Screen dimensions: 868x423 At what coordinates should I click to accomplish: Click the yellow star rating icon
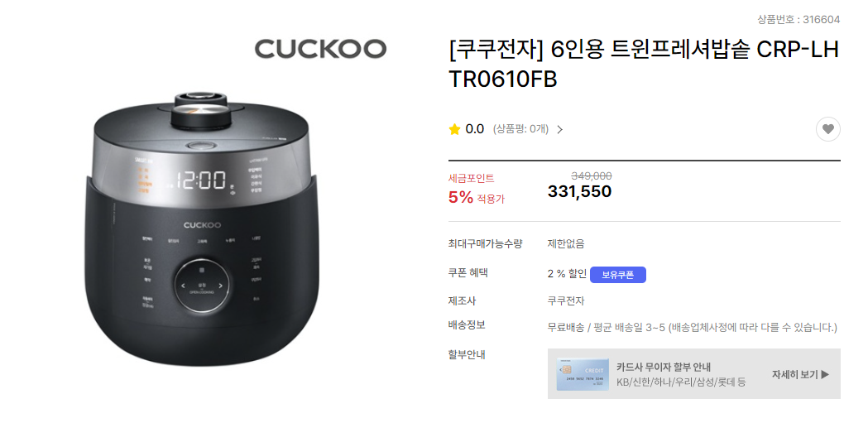pyautogui.click(x=454, y=129)
